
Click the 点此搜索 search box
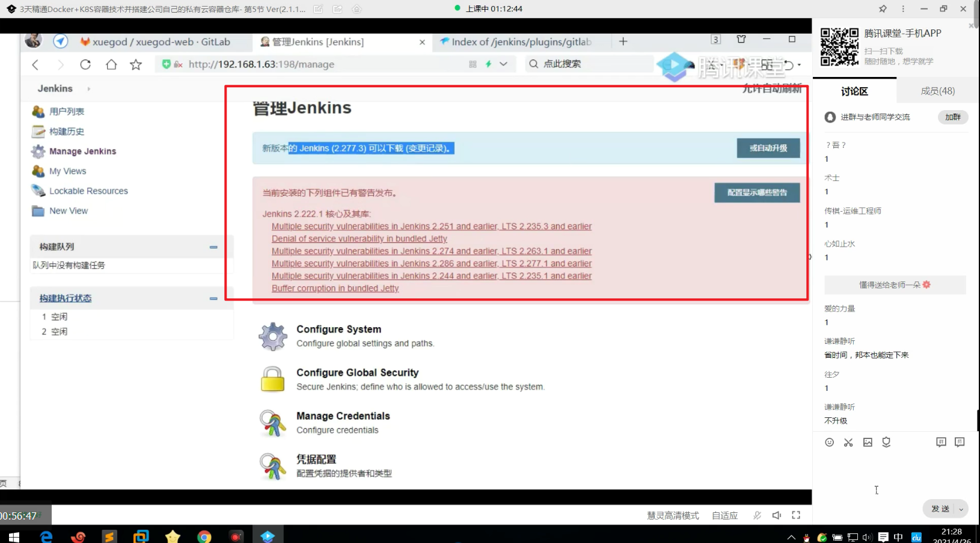tap(589, 64)
